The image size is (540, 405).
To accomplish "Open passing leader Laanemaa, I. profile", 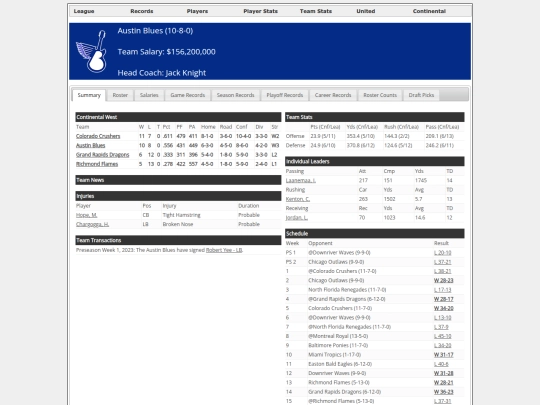I will coord(301,180).
